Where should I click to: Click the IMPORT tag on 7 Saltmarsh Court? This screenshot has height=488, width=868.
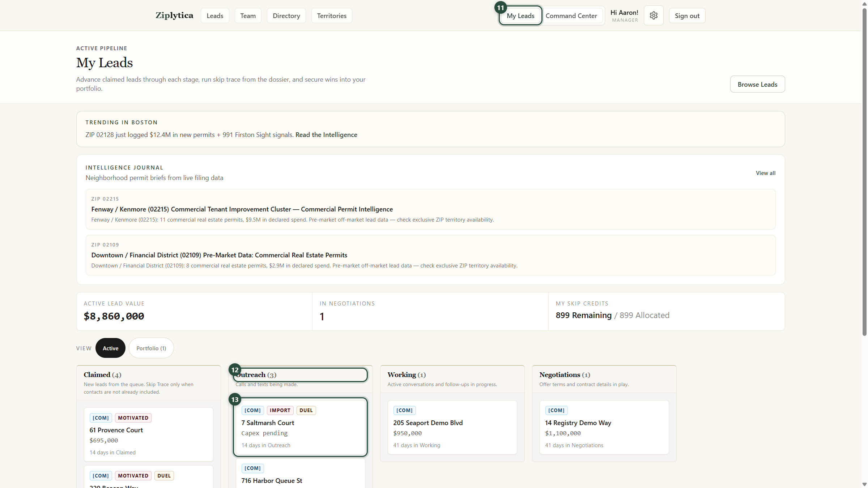point(280,410)
